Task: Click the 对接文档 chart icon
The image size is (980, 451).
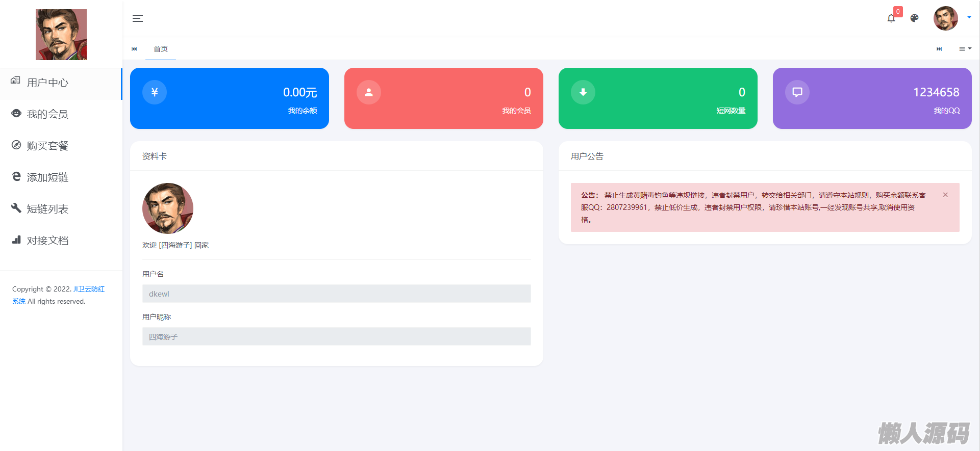Action: click(16, 240)
